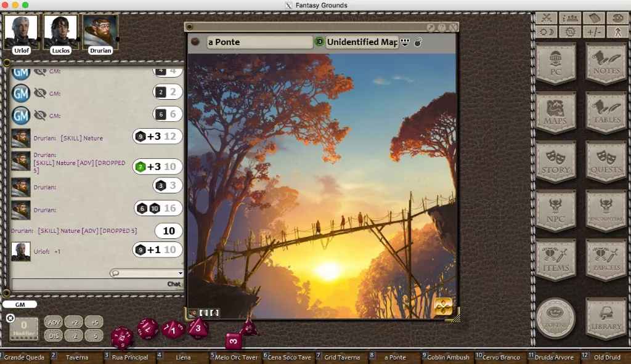631x364 pixels.
Task: Open the LIBRARY panel
Action: point(606,318)
